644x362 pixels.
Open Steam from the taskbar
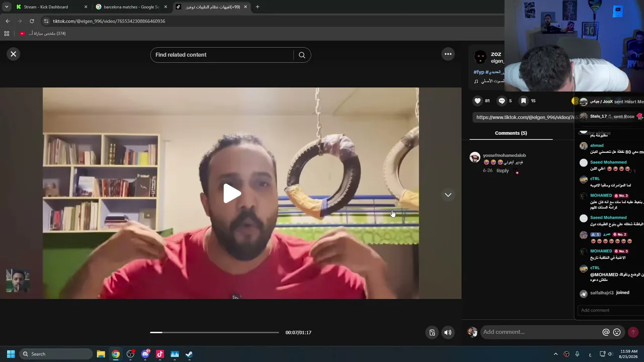point(189,354)
